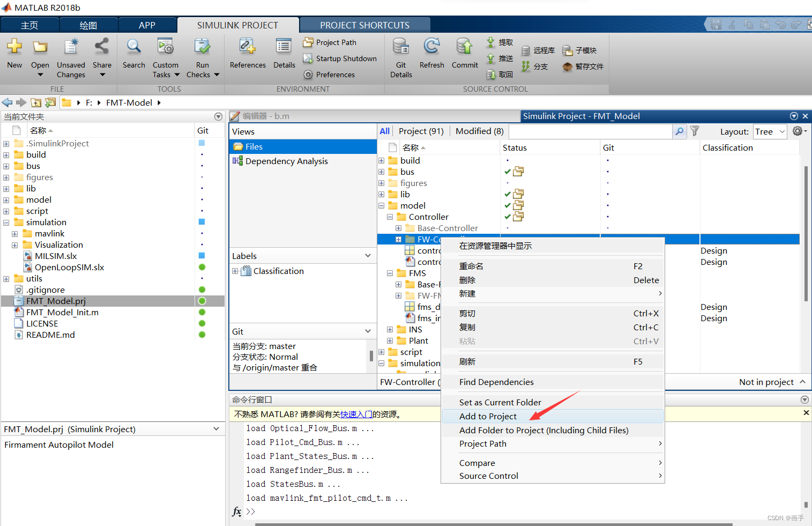
Task: Select MILSIM.slx in current folder
Action: tap(56, 256)
